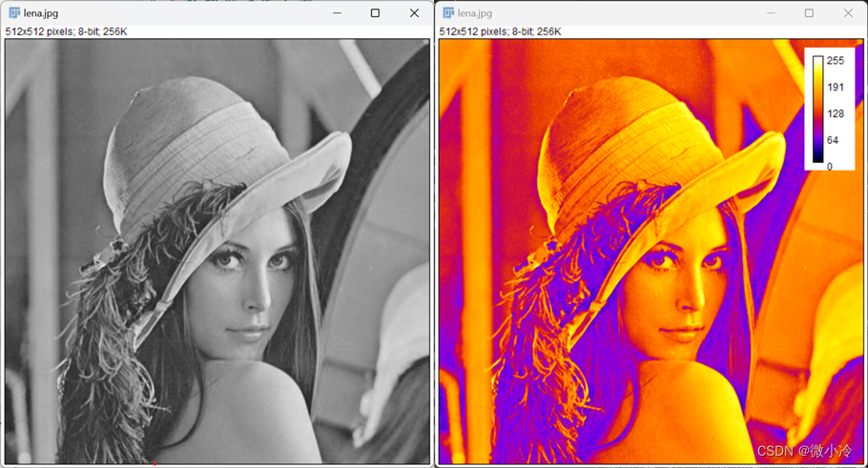
Task: Click the ImageJ icon in the left lena.jpg title bar
Action: pos(14,12)
